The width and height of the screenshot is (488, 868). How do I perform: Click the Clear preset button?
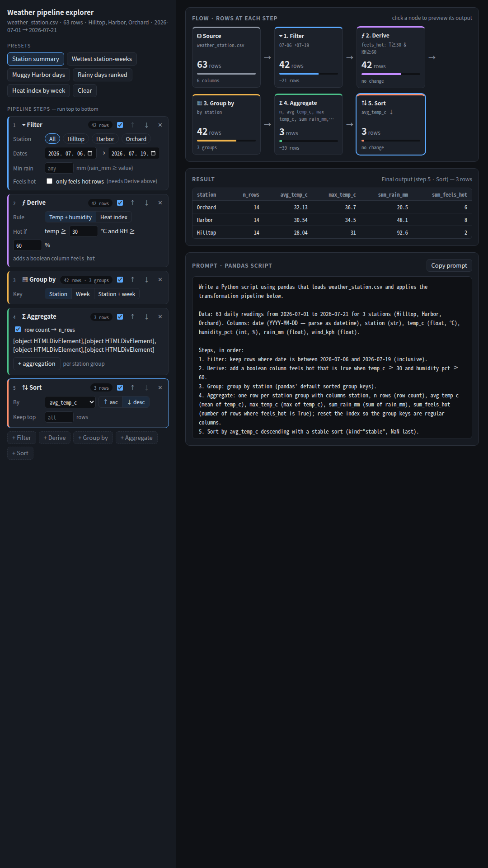85,91
